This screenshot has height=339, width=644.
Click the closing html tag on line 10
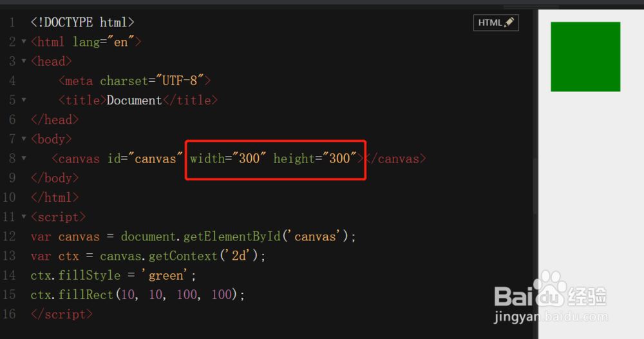pos(55,197)
